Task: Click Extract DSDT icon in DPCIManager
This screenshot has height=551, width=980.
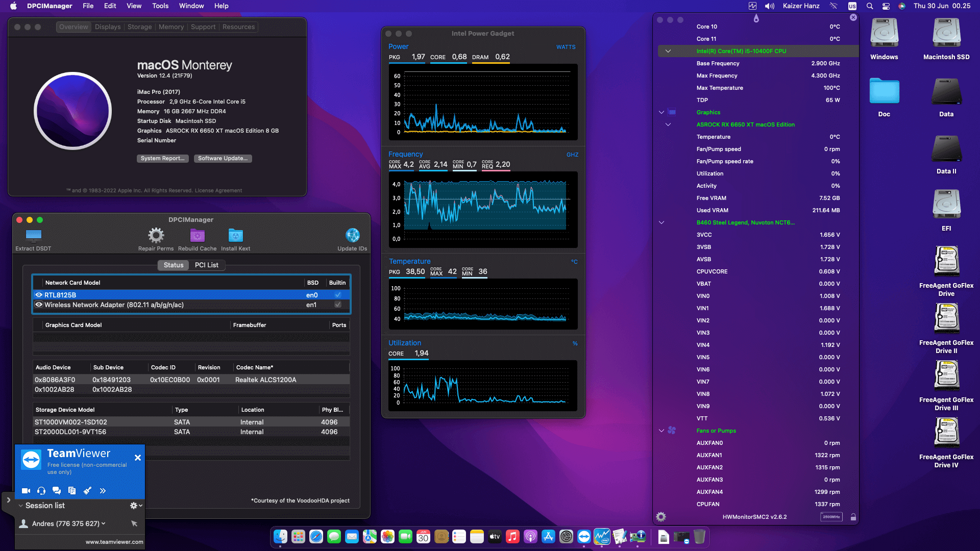Action: click(x=33, y=235)
